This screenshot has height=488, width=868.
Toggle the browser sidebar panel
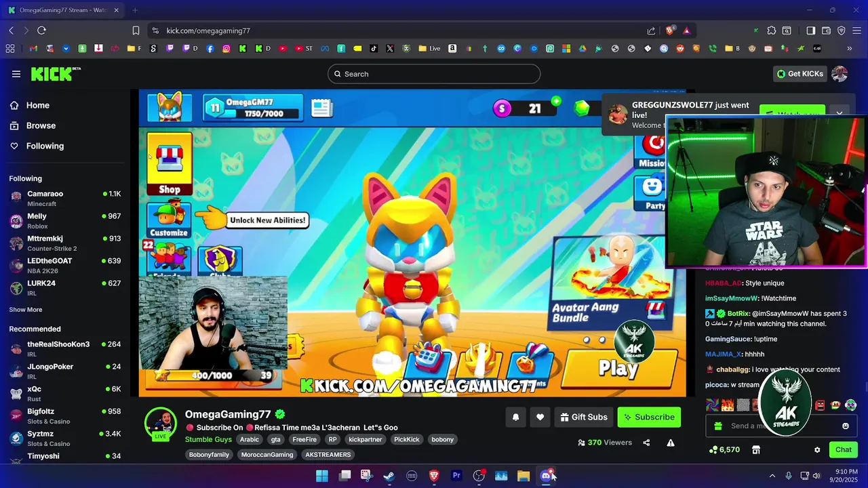[811, 30]
